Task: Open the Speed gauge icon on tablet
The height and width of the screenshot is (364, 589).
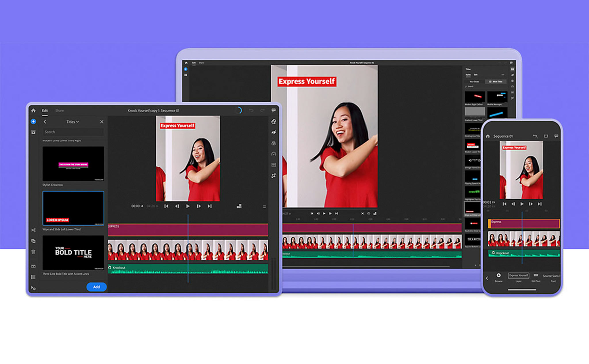Action: pos(274,154)
